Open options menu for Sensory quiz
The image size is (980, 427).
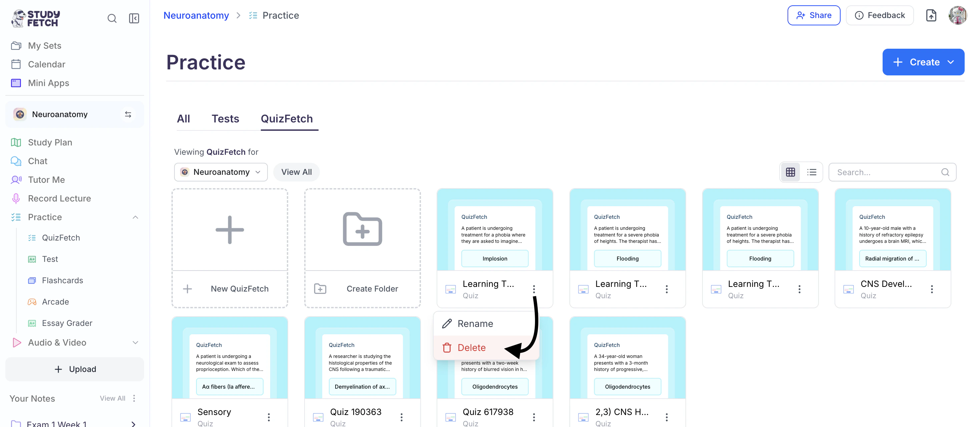tap(269, 417)
